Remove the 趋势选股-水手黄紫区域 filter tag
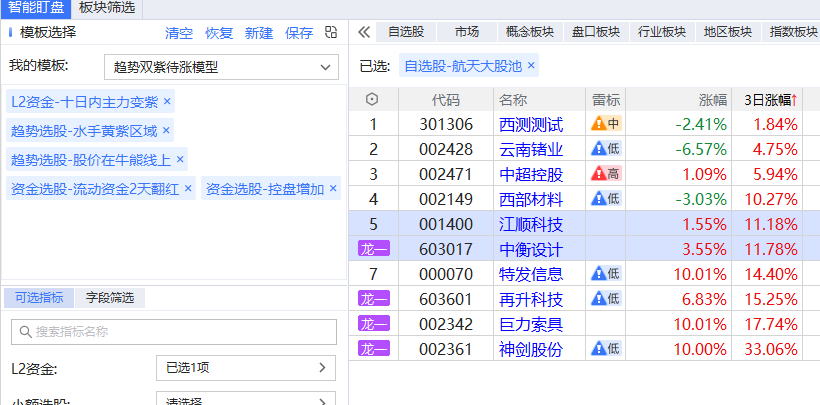 pyautogui.click(x=166, y=131)
